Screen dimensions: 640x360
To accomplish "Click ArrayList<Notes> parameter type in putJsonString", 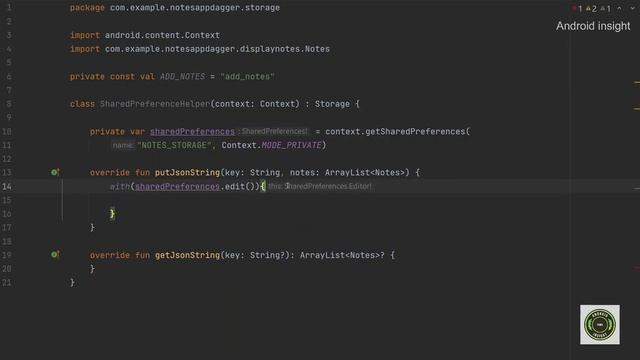I will (x=365, y=173).
